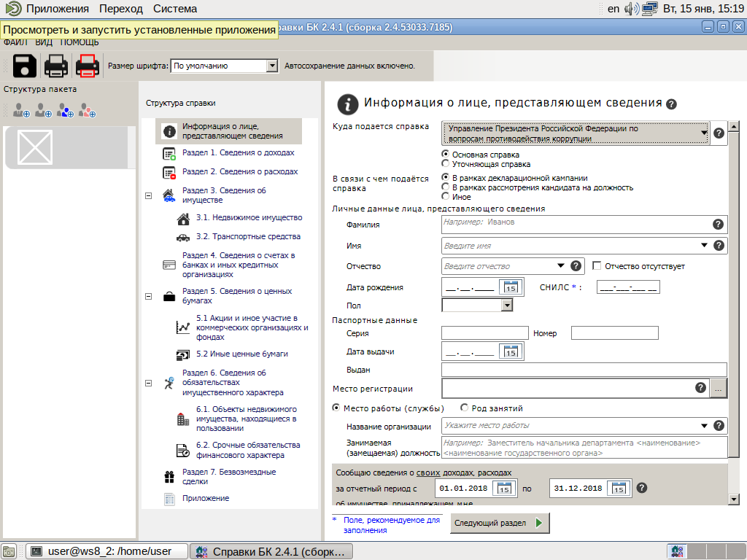Viewport: 747px width, 560px height.
Task: Open 6.1 Объекты недвижимого имущества в пользовании
Action: coord(247,419)
